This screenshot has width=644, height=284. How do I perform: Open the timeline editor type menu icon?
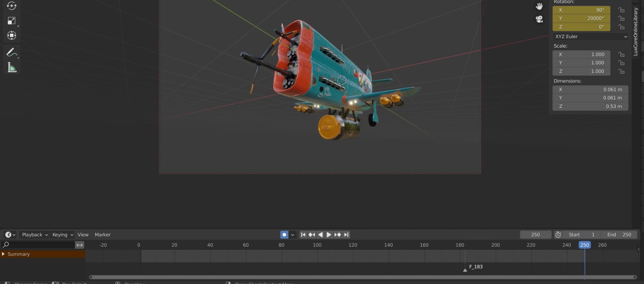[10, 235]
